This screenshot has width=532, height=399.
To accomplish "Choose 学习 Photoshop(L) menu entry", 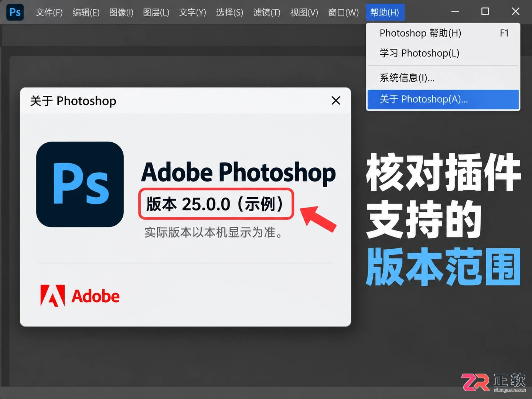I will click(x=443, y=53).
